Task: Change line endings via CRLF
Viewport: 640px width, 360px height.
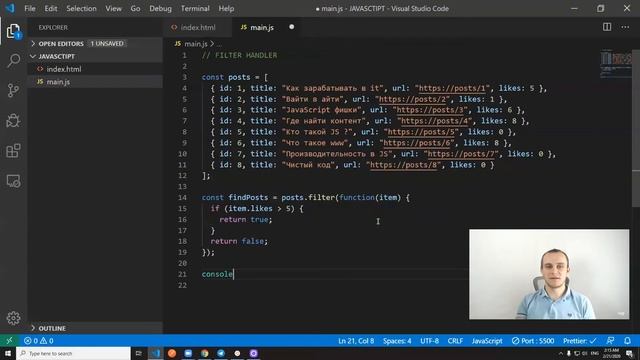Action: pos(455,340)
